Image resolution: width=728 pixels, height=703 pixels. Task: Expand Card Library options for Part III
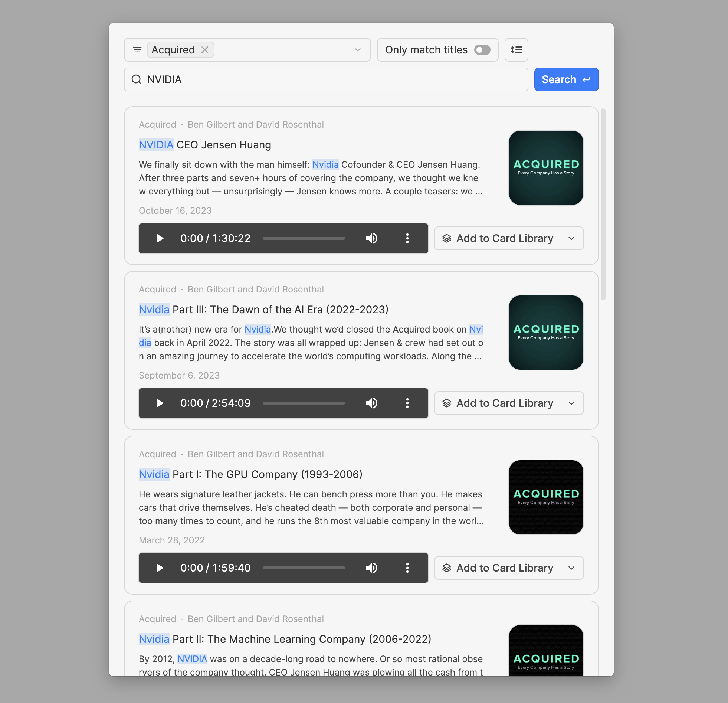coord(572,403)
